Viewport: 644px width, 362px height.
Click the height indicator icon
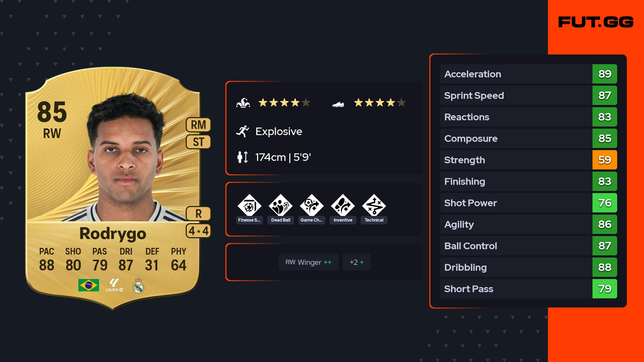243,157
